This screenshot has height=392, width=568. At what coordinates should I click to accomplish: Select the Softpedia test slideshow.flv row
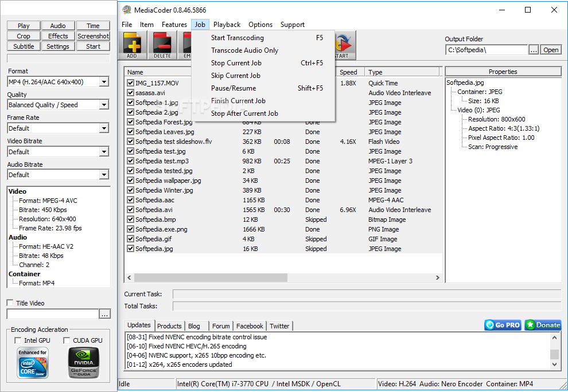283,142
